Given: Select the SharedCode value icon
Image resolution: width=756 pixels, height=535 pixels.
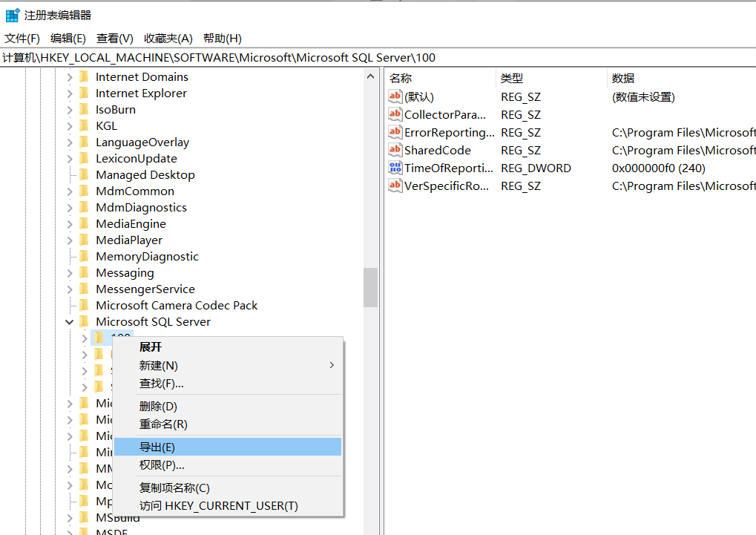Looking at the screenshot, I should point(395,150).
